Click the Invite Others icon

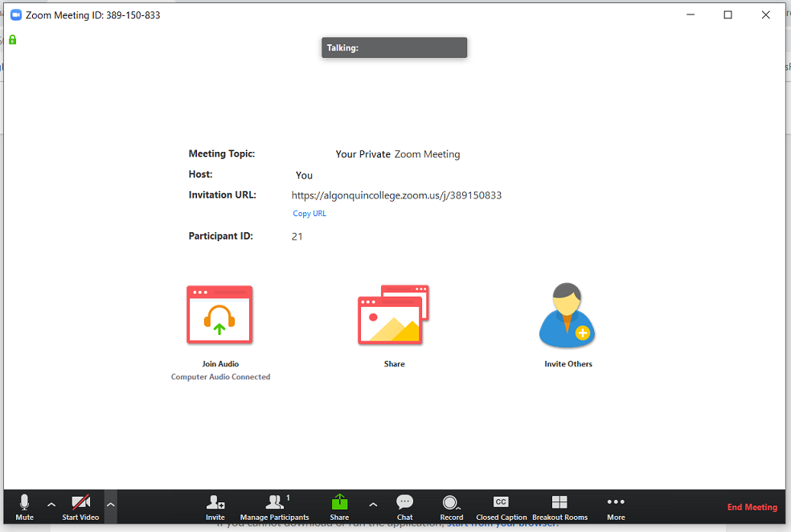pos(568,315)
